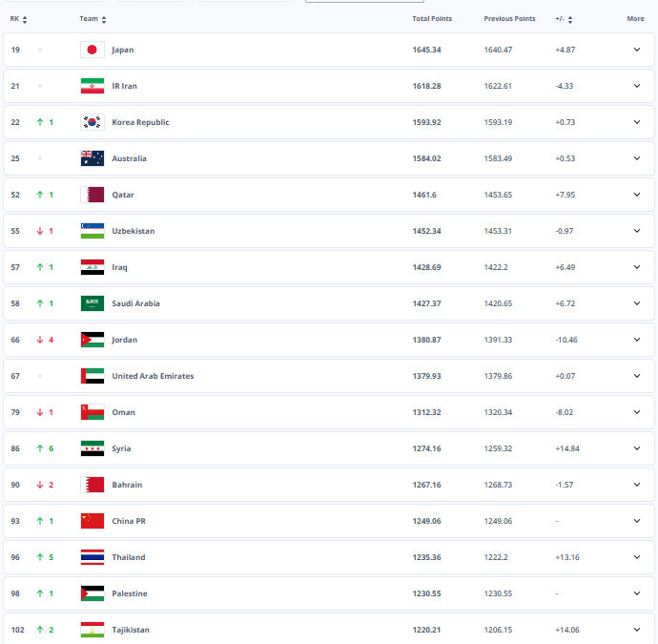Open the Iraq team link
Viewport: 658px width, 644px height.
point(119,267)
